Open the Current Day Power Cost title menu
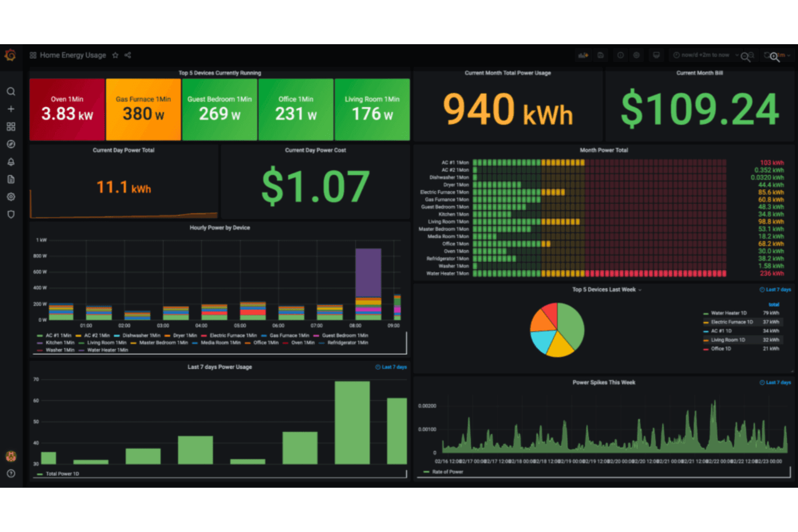This screenshot has height=532, width=798. (315, 150)
